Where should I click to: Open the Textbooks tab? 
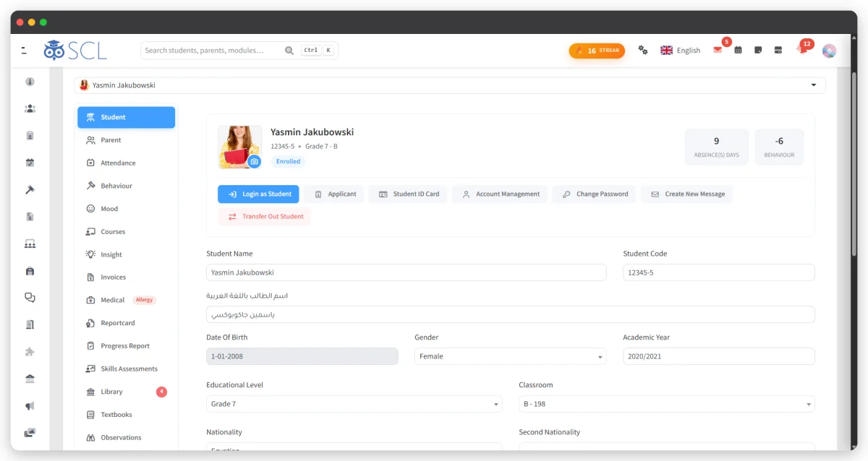(126, 415)
